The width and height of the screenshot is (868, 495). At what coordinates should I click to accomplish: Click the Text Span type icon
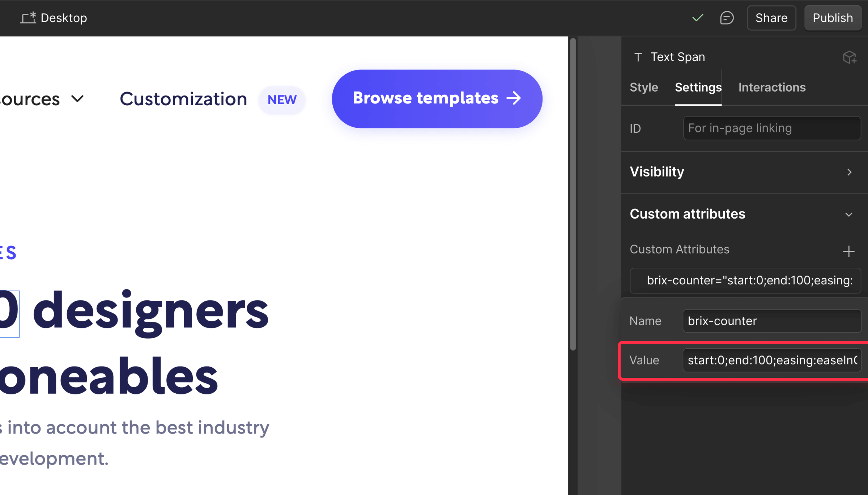638,57
